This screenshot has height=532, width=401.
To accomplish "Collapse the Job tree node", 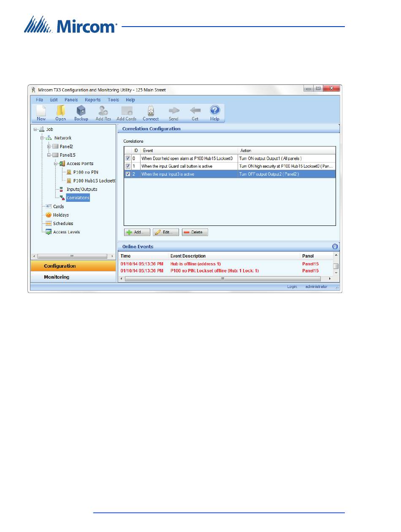I will [x=35, y=130].
